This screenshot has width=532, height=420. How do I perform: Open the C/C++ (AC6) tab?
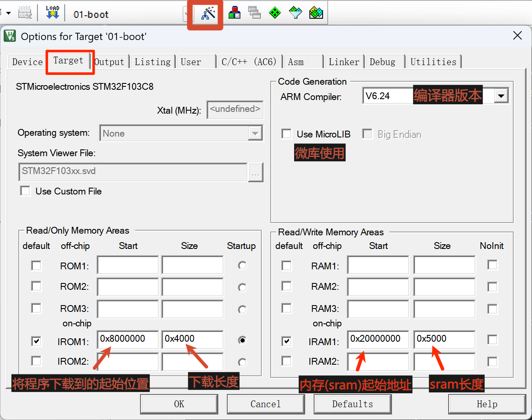pyautogui.click(x=249, y=62)
